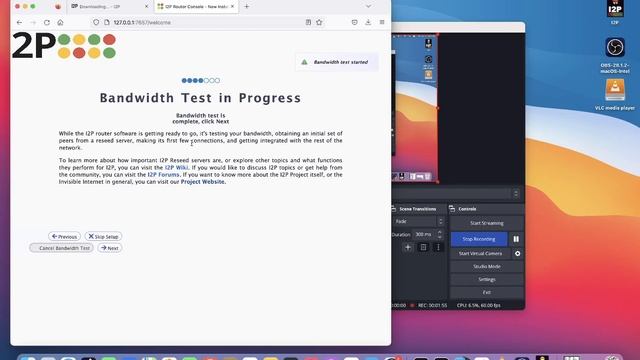Expand the list all tabs chevron
The height and width of the screenshot is (360, 640).
[x=368, y=7]
